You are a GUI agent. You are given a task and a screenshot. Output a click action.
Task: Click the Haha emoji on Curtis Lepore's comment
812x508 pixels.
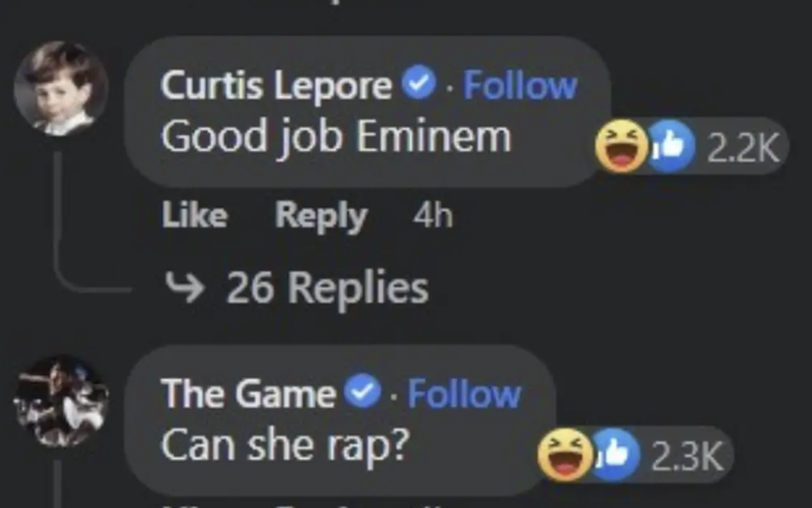[622, 146]
